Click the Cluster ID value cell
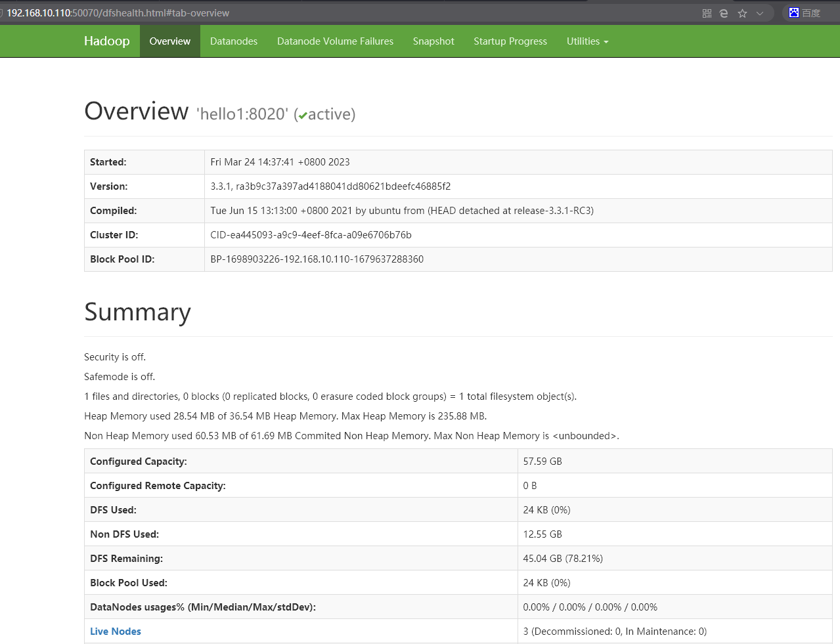The height and width of the screenshot is (644, 840). 311,235
